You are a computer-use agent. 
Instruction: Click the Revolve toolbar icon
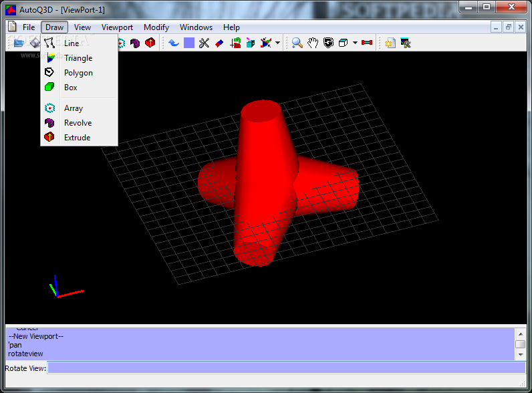click(x=135, y=43)
